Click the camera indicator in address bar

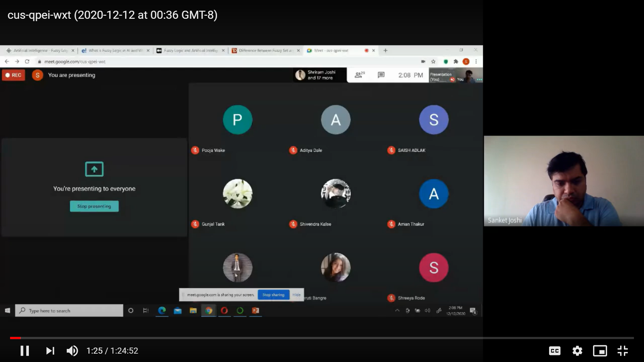coord(423,61)
